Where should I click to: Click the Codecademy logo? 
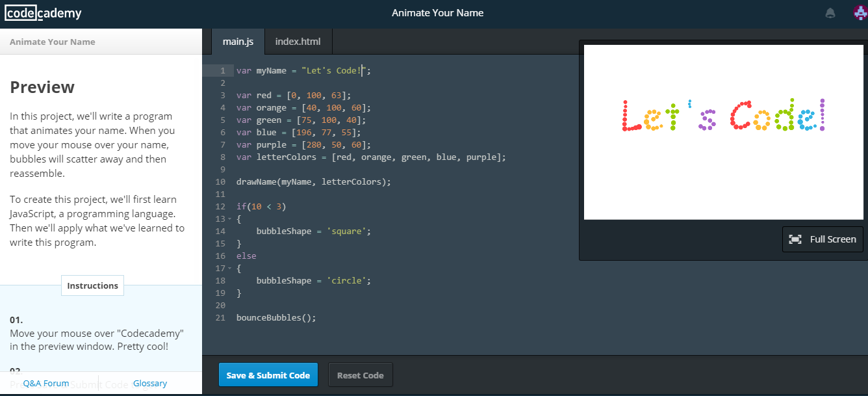(x=42, y=12)
